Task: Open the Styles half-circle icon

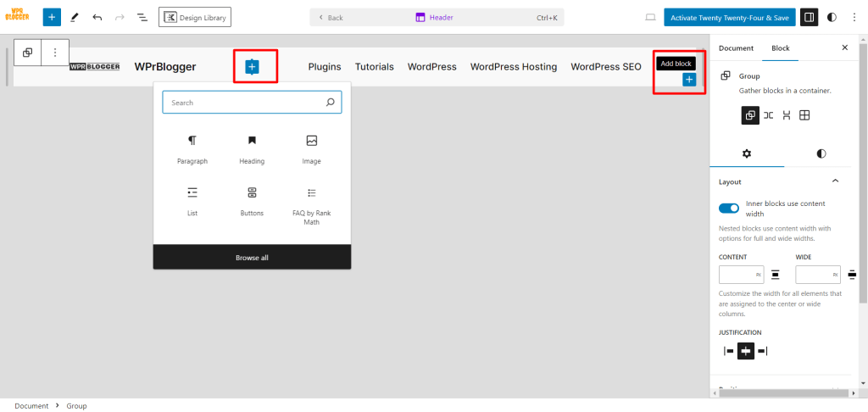Action: (x=832, y=17)
